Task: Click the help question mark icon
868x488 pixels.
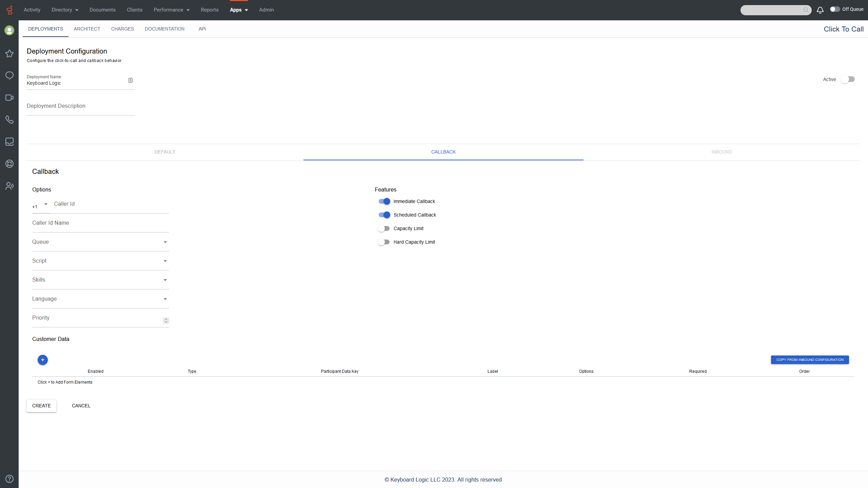Action: point(9,479)
